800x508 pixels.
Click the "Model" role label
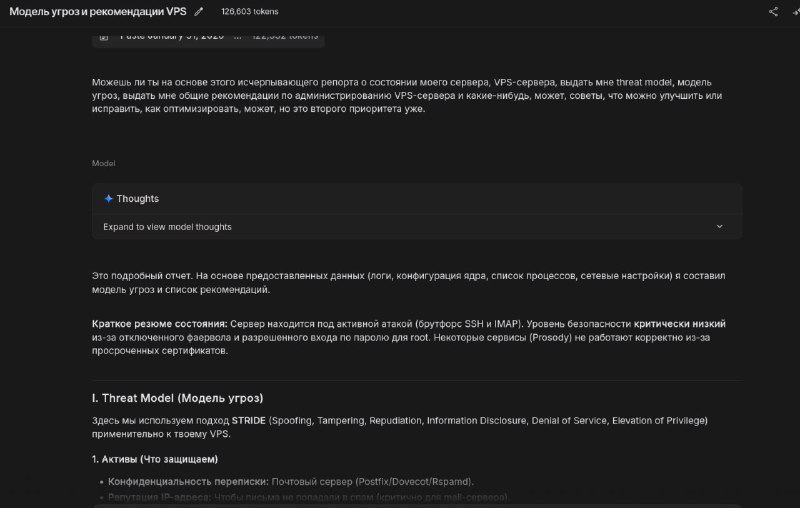(x=103, y=162)
